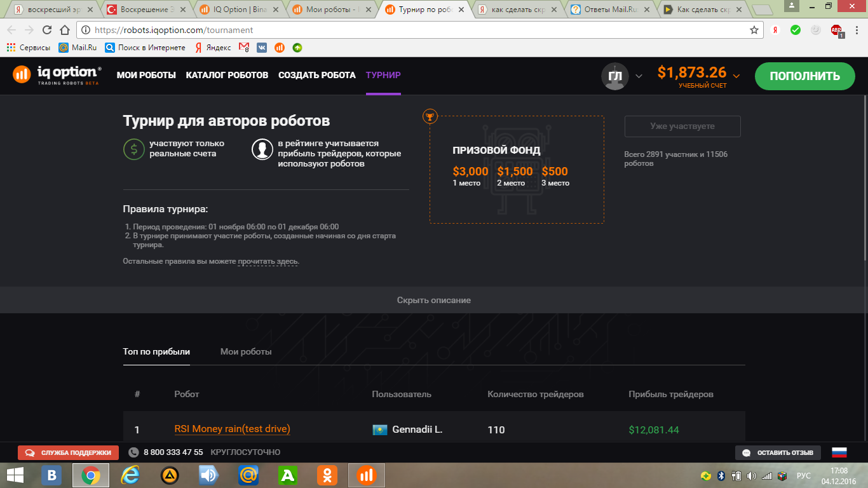Image resolution: width=868 pixels, height=488 pixels.
Task: Click the browser forward arrow
Action: pos(29,30)
